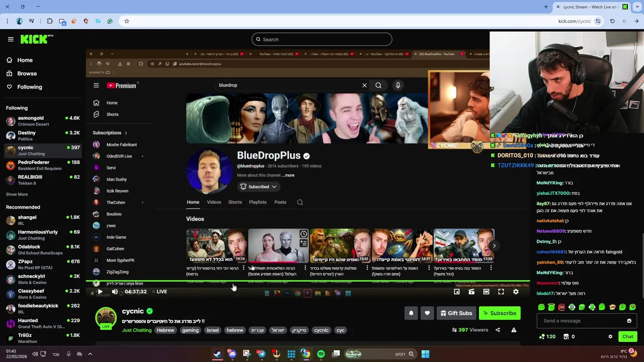Viewport: 644px width, 362px height.
Task: Open emoji picker in chat input
Action: click(629, 321)
